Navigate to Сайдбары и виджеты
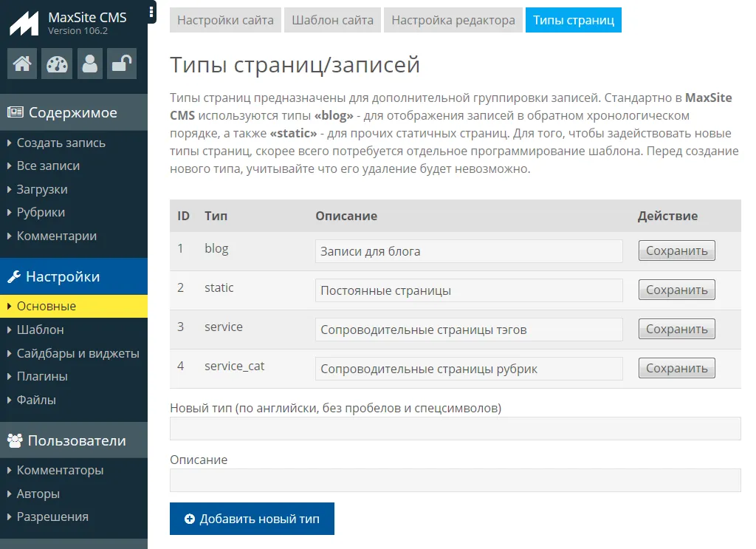 [78, 353]
